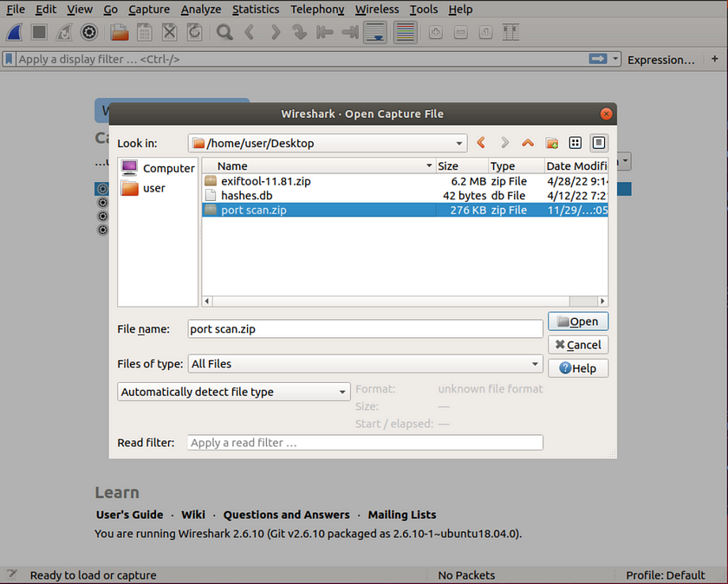728x584 pixels.
Task: Open the Capture menu
Action: (149, 10)
